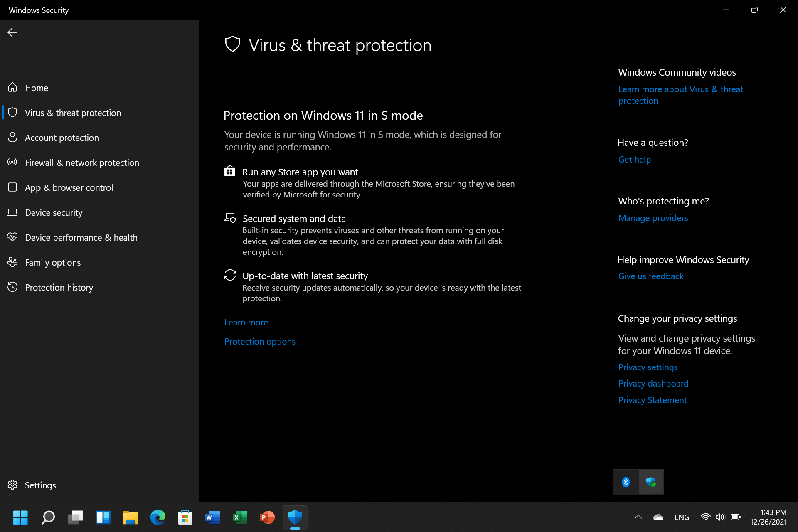Image resolution: width=798 pixels, height=532 pixels.
Task: Click the Device performance & health icon
Action: pyautogui.click(x=14, y=237)
